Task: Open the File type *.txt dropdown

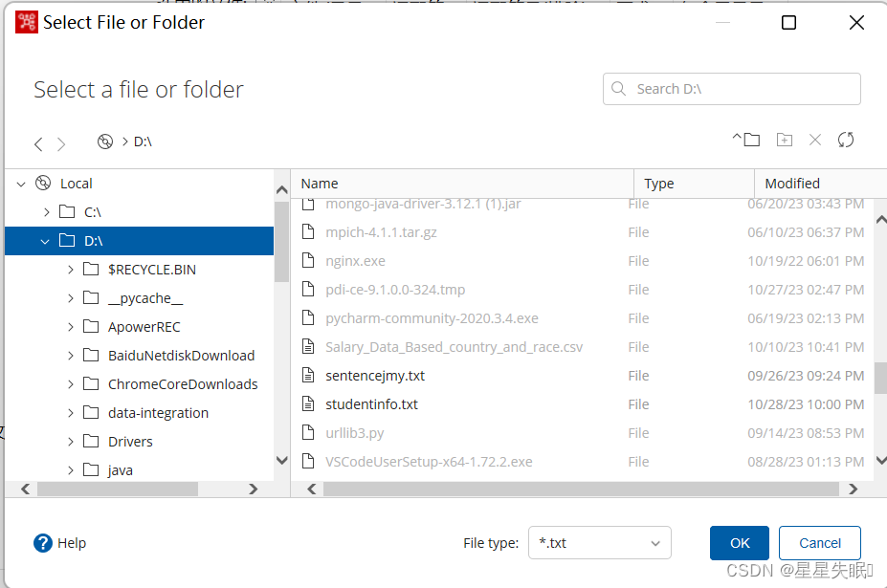Action: click(600, 543)
